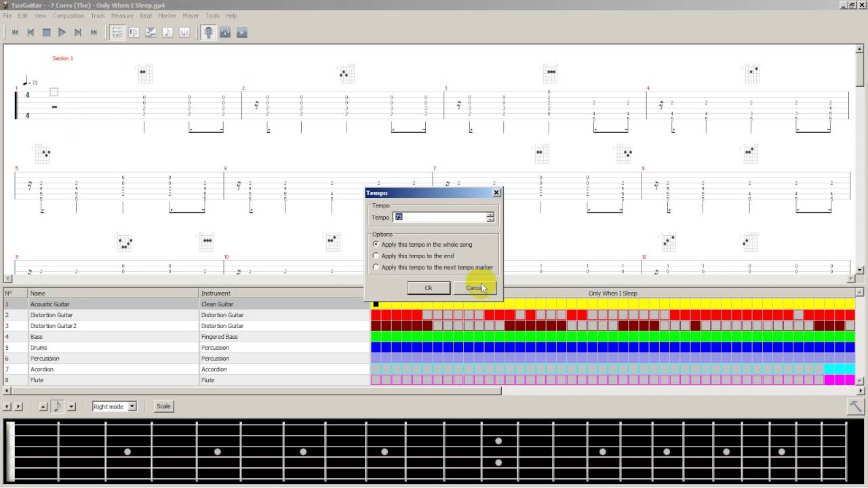Jump to first measure with transport button
Image resolution: width=868 pixels, height=488 pixels.
tap(15, 33)
